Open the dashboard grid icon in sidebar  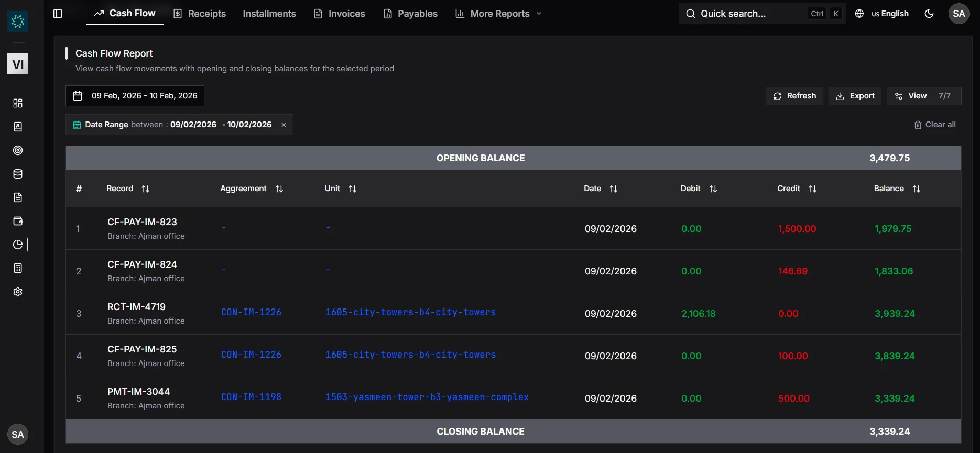(x=18, y=103)
